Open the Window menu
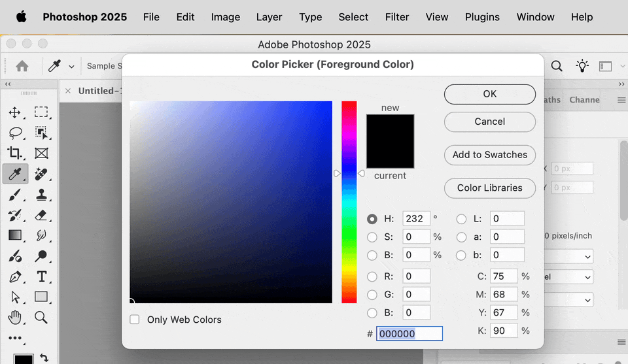628x364 pixels. (536, 17)
